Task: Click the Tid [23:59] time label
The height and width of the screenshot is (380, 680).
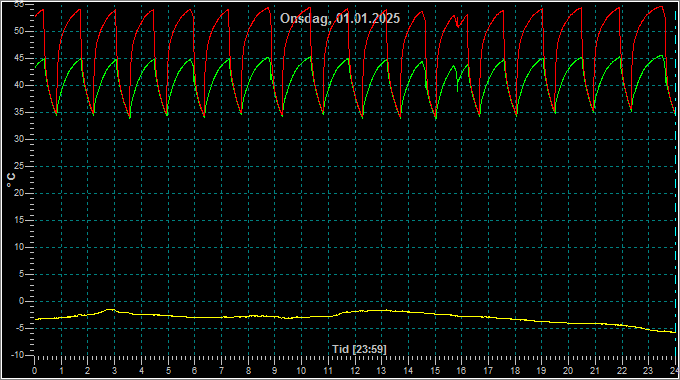Action: coord(359,349)
